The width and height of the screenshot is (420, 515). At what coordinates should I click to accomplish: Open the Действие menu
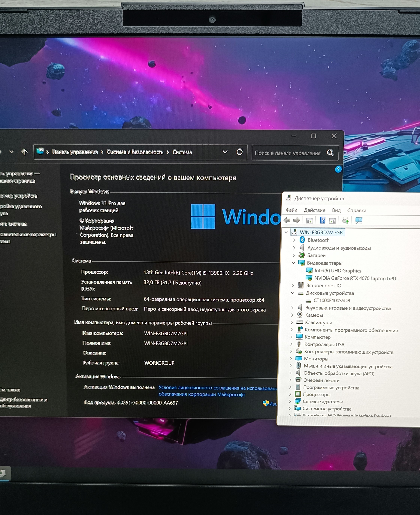(315, 210)
